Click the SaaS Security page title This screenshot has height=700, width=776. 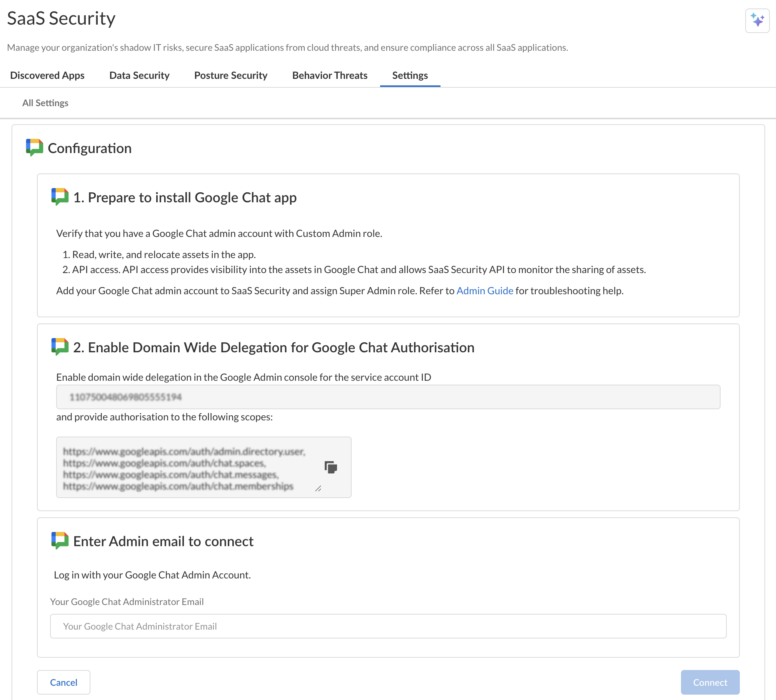61,18
